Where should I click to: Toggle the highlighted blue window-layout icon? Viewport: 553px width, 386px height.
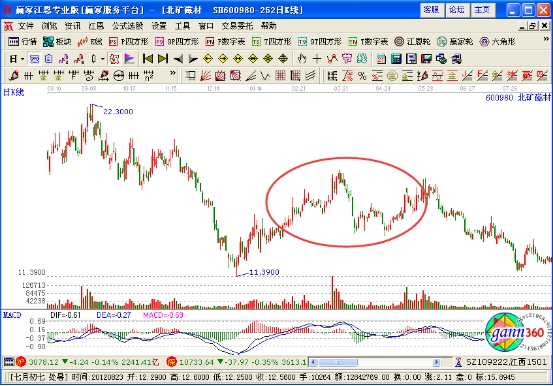[34, 59]
